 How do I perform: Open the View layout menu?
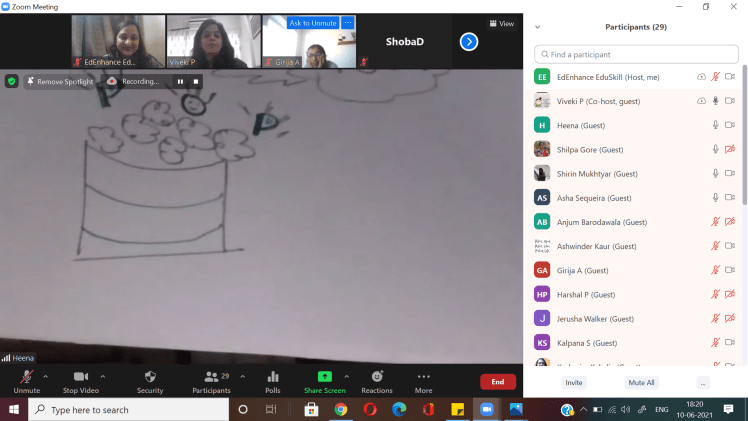(501, 23)
